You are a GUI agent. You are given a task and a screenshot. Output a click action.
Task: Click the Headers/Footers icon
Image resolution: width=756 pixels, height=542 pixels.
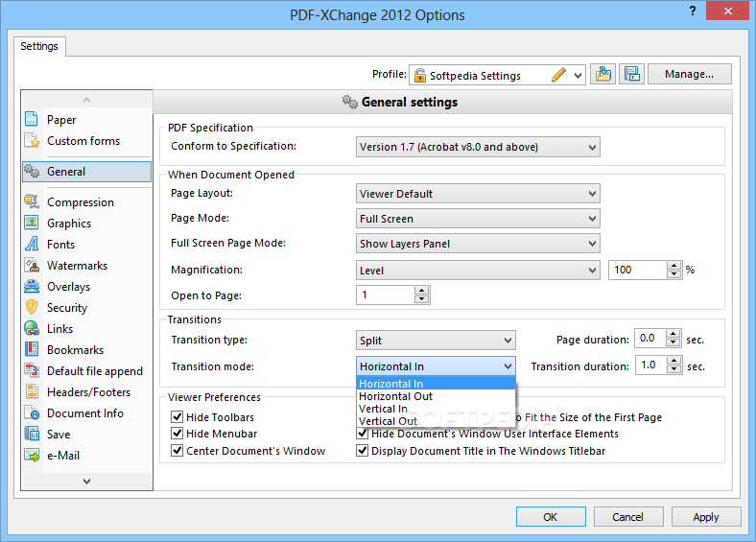[32, 391]
